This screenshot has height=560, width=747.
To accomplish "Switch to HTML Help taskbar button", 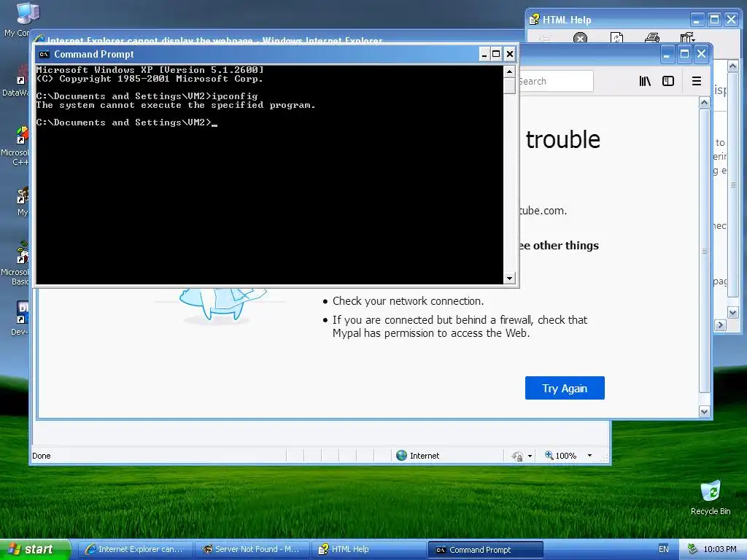I will point(368,550).
